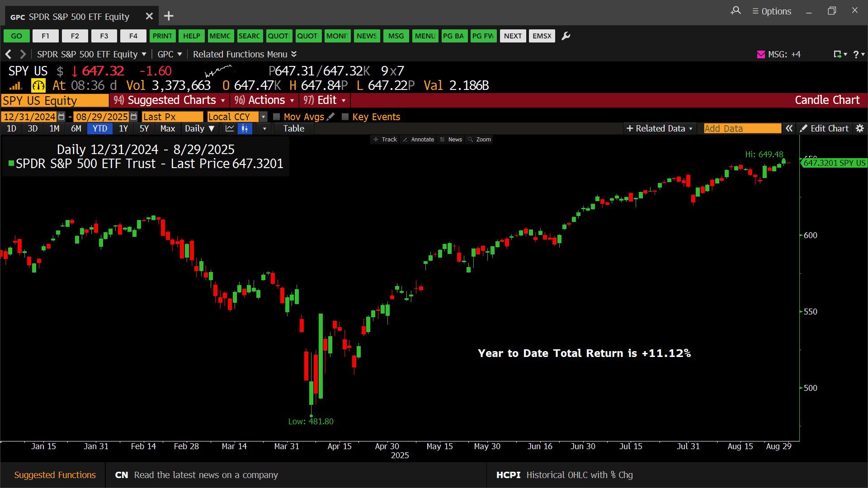Open the end date calendar picker
This screenshot has height=488, width=868.
(133, 117)
